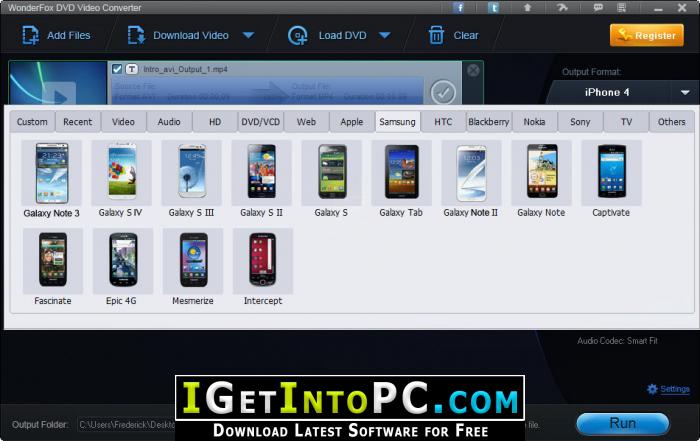Viewport: 700px width, 441px height.
Task: Click the list menu icon in title bar
Action: click(x=621, y=8)
